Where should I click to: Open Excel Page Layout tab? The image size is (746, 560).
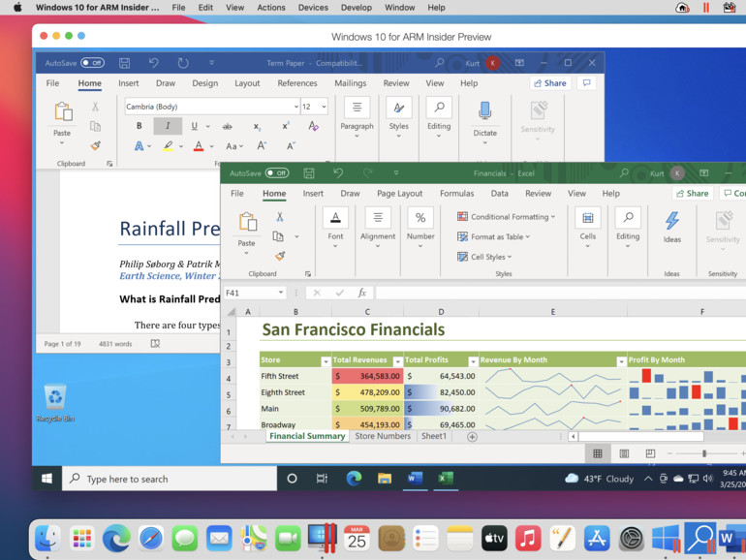[399, 194]
